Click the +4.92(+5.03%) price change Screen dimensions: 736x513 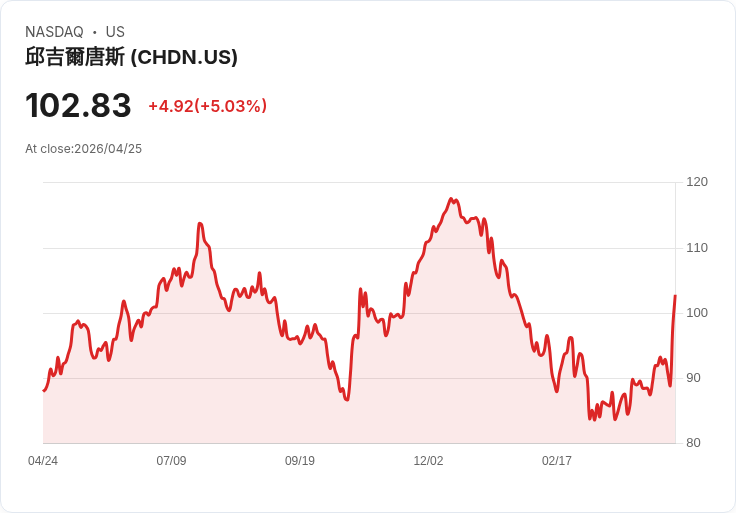click(x=207, y=106)
